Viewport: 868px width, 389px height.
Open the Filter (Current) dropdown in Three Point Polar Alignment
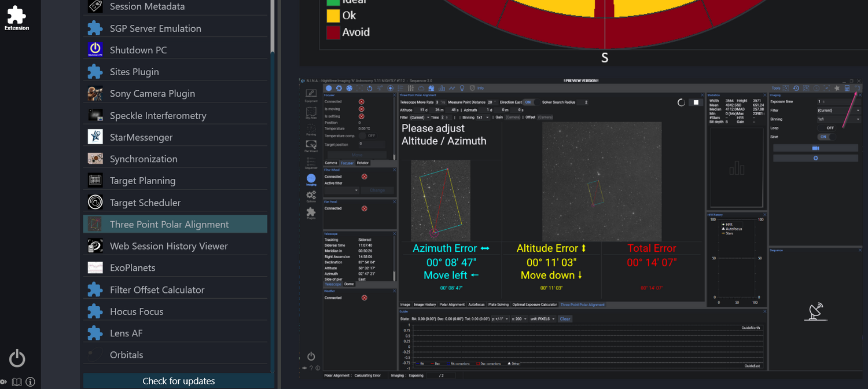420,117
